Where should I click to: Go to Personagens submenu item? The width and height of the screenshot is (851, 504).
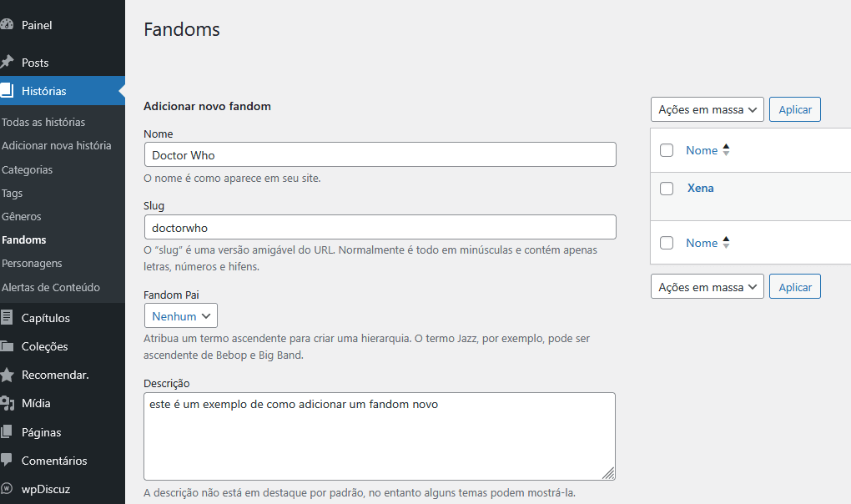point(32,263)
